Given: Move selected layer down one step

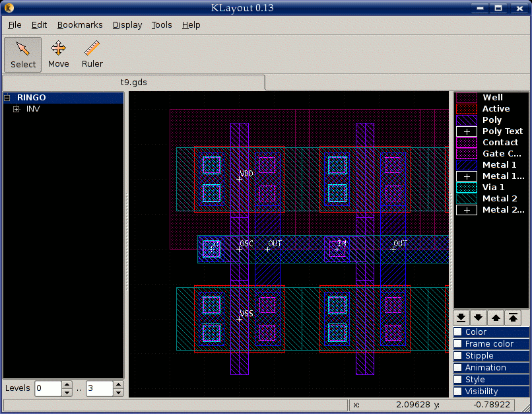Looking at the screenshot, I should (x=479, y=318).
